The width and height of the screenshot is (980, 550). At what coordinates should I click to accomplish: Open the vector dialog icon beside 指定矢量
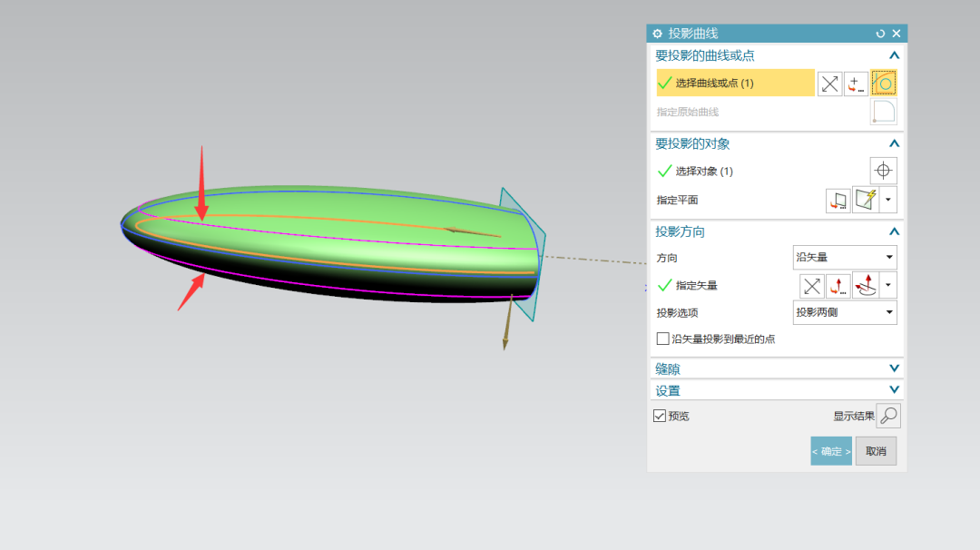(838, 286)
